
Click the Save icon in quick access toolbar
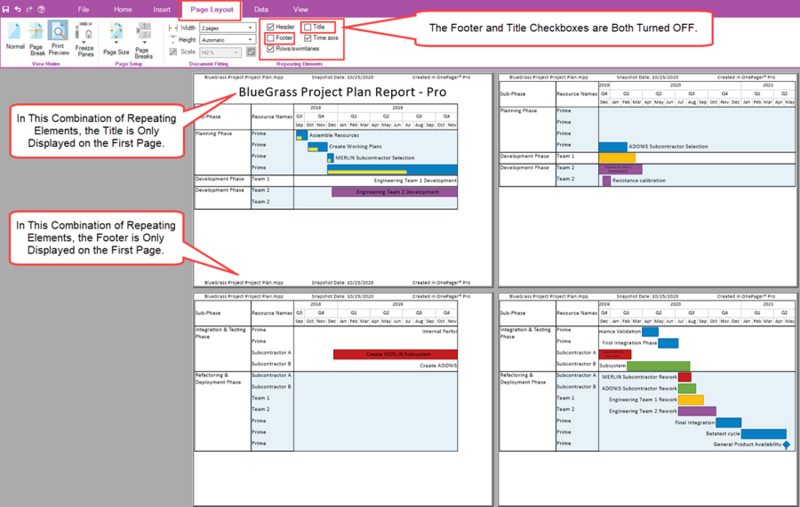click(6, 9)
